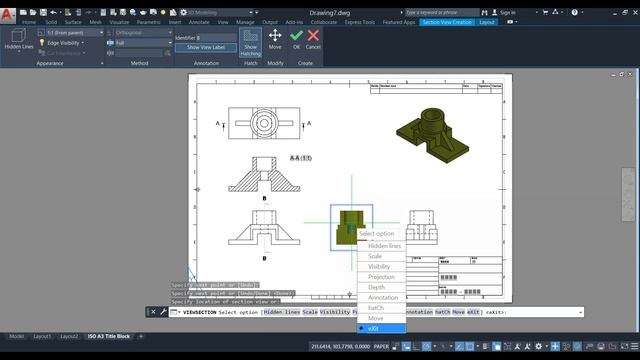This screenshot has height=360, width=640.
Task: Switch to the Annotate ribbon tab
Action: pyautogui.click(x=199, y=22)
